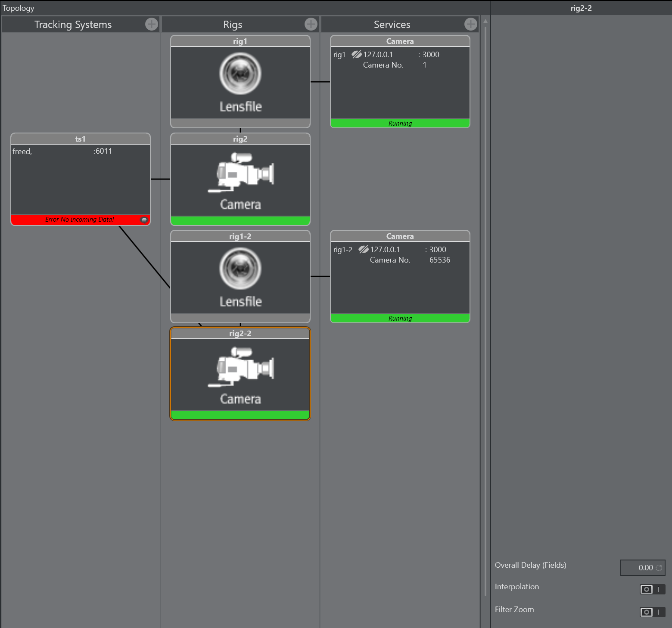672x628 pixels.
Task: Toggle the Filter Zoom switch
Action: (x=652, y=612)
